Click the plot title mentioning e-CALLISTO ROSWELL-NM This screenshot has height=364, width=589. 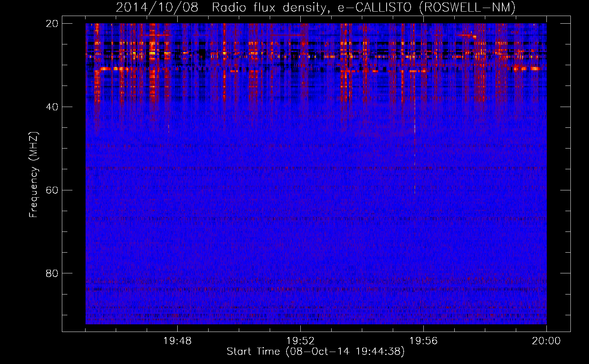tap(316, 7)
